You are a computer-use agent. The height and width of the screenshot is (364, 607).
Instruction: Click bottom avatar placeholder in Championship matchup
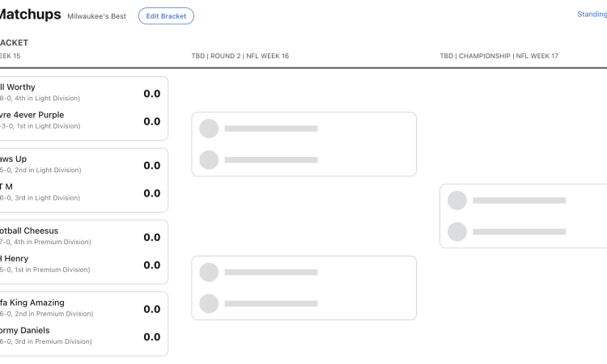pyautogui.click(x=457, y=231)
